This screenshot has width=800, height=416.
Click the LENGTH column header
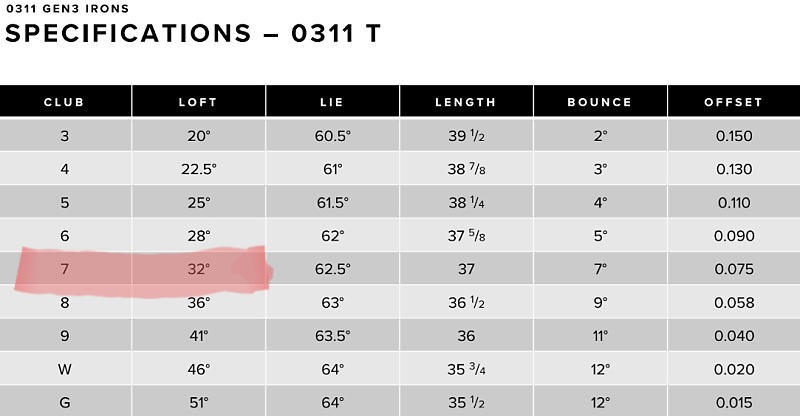465,102
